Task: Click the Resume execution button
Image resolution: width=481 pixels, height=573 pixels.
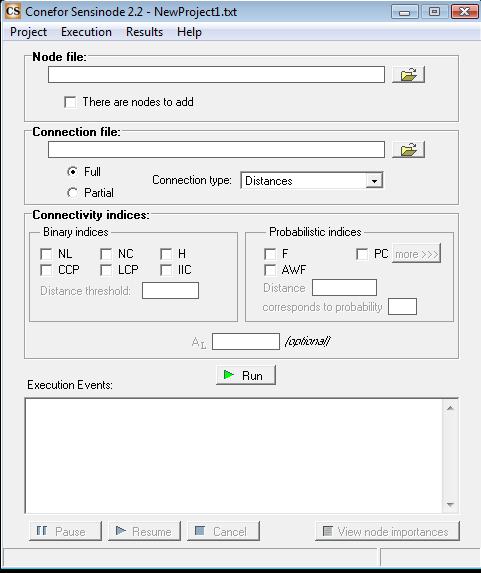Action: coord(144,531)
